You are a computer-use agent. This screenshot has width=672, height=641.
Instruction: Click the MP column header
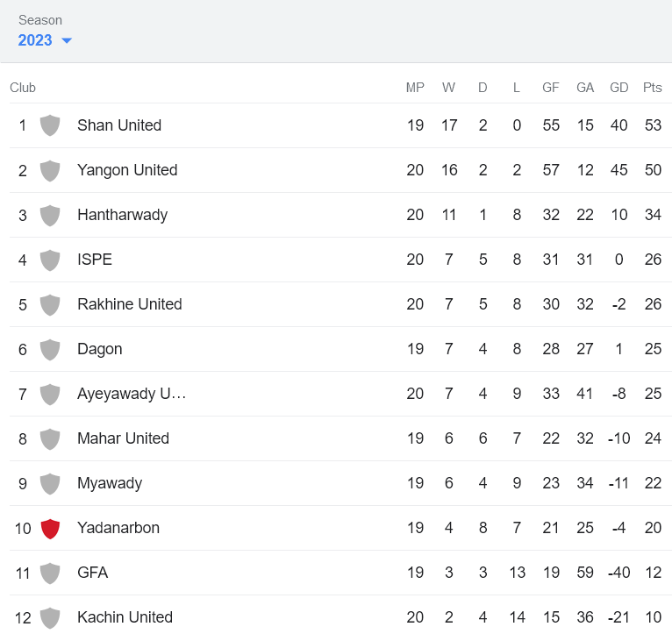[x=415, y=88]
